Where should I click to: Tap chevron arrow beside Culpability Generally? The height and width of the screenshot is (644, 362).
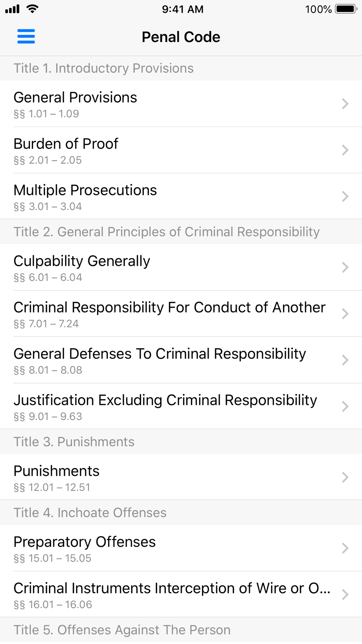pyautogui.click(x=345, y=268)
